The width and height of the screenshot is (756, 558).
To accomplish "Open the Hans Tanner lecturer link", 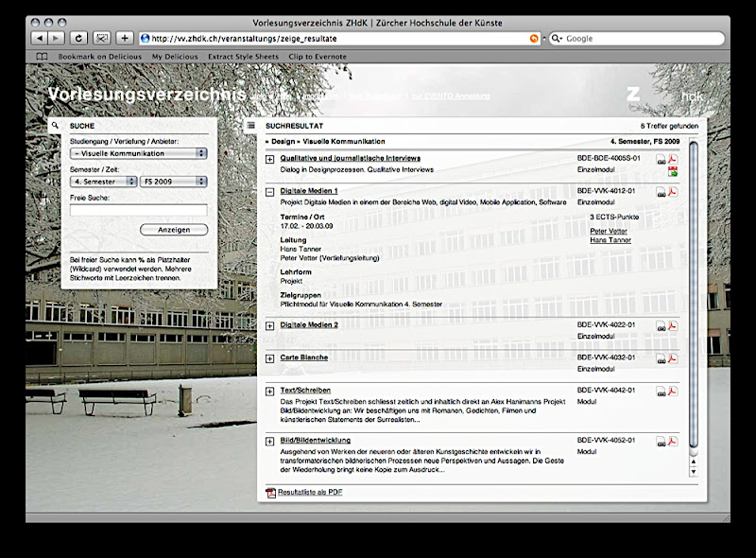I will pos(610,240).
